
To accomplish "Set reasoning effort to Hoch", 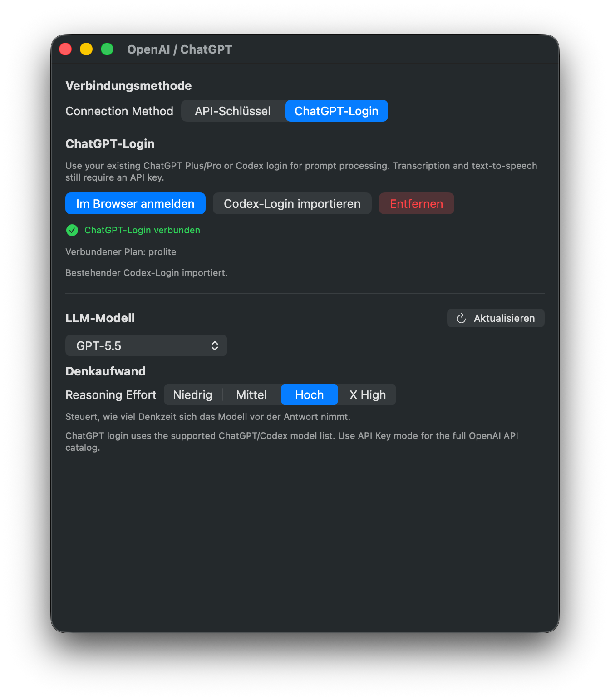I will click(310, 395).
